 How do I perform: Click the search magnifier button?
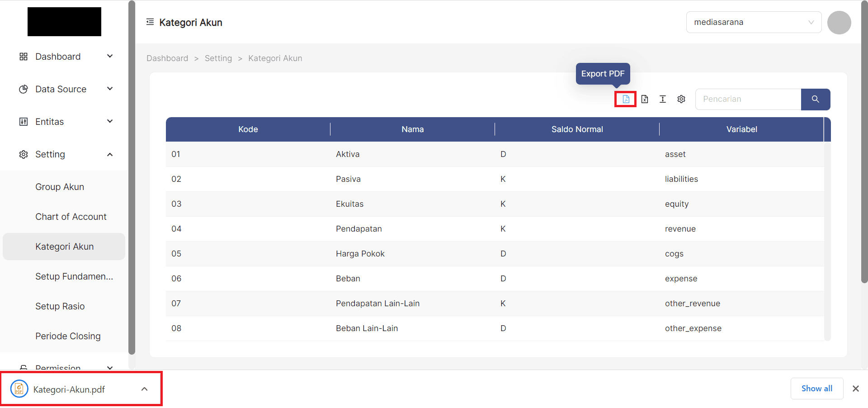click(x=815, y=99)
